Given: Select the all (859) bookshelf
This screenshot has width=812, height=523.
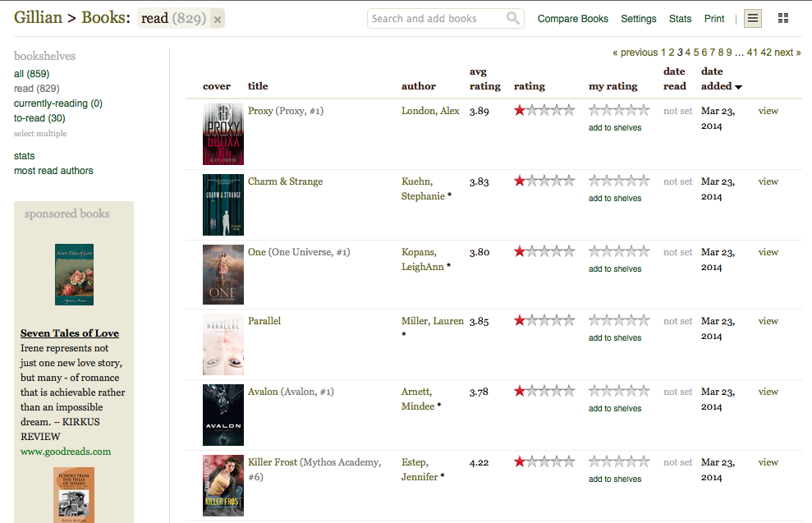Looking at the screenshot, I should coord(31,74).
